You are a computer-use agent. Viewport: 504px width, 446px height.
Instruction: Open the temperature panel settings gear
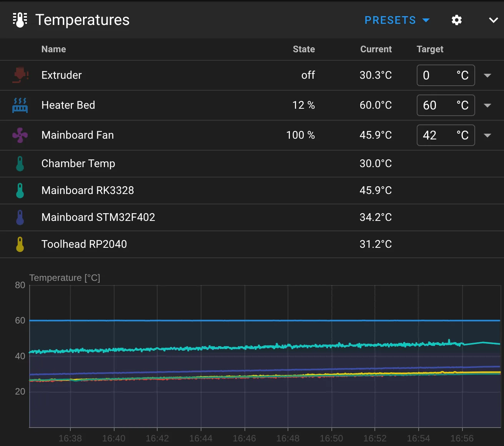[456, 20]
